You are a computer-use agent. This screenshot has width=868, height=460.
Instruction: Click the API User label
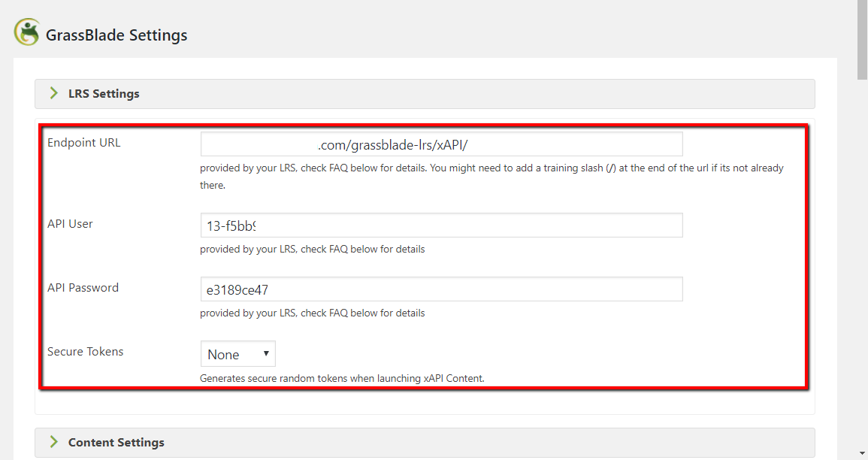click(70, 224)
